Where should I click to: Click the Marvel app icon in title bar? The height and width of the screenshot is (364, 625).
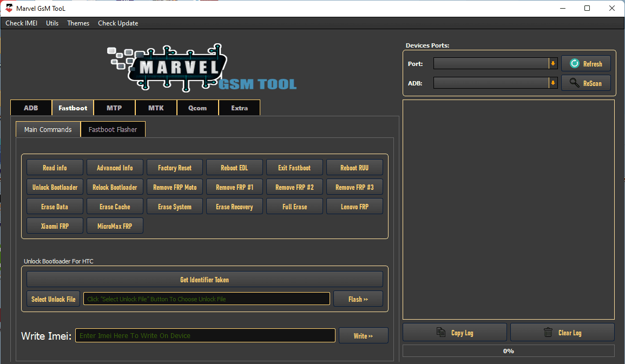pyautogui.click(x=9, y=8)
